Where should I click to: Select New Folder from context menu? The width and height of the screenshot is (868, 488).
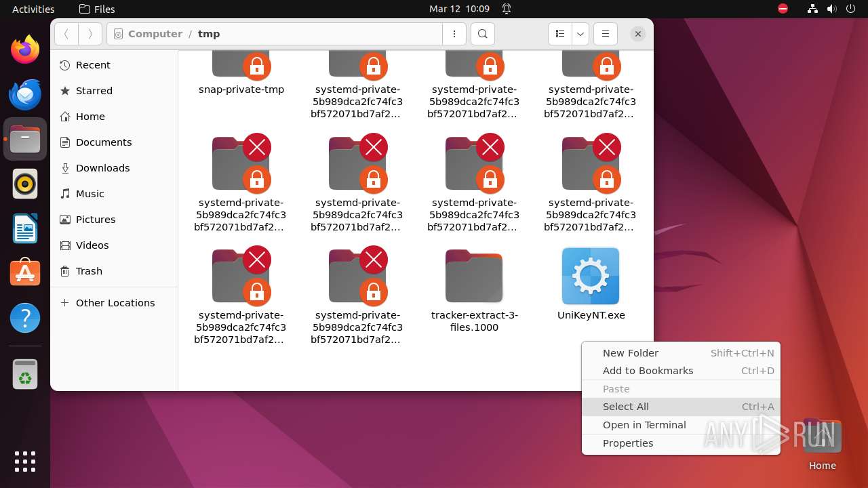(681, 353)
